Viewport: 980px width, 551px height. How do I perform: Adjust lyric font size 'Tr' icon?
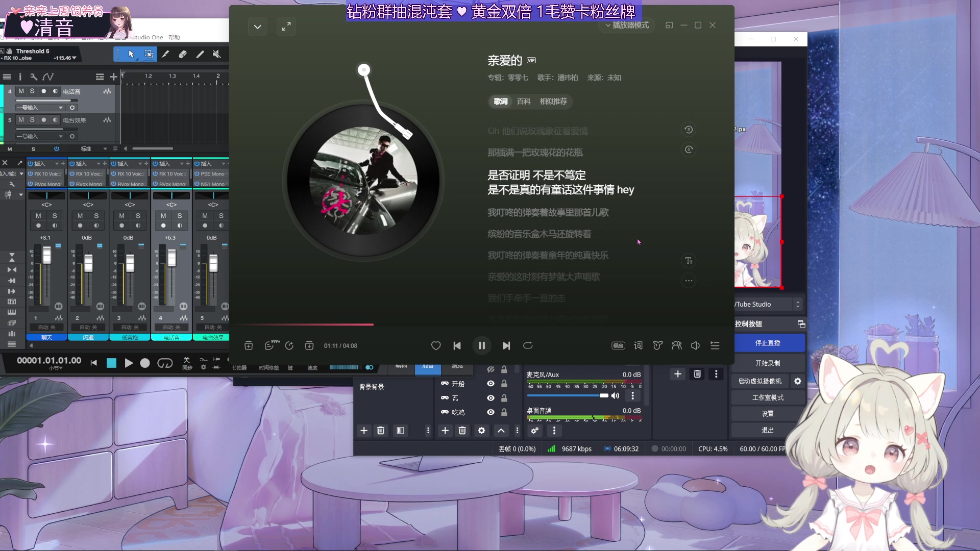pyautogui.click(x=689, y=261)
